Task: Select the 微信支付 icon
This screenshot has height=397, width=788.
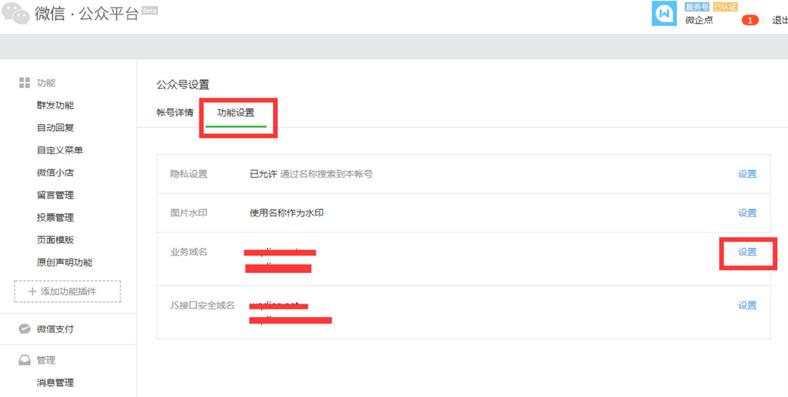Action: coord(25,329)
